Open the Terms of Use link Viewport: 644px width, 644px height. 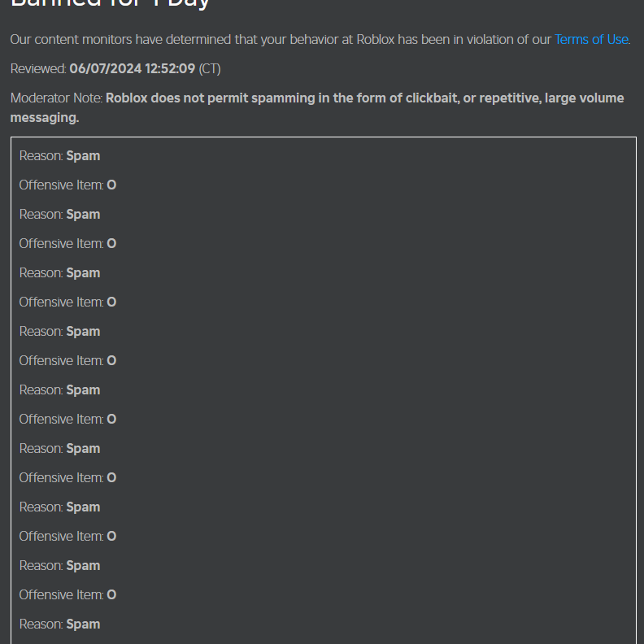pyautogui.click(x=591, y=39)
